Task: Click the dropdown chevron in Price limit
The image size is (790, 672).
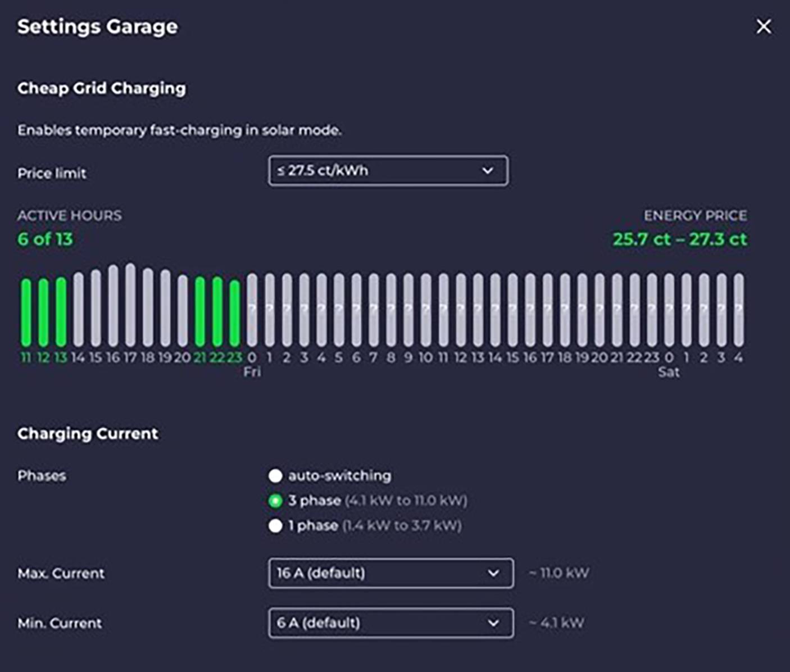Action: pyautogui.click(x=488, y=171)
